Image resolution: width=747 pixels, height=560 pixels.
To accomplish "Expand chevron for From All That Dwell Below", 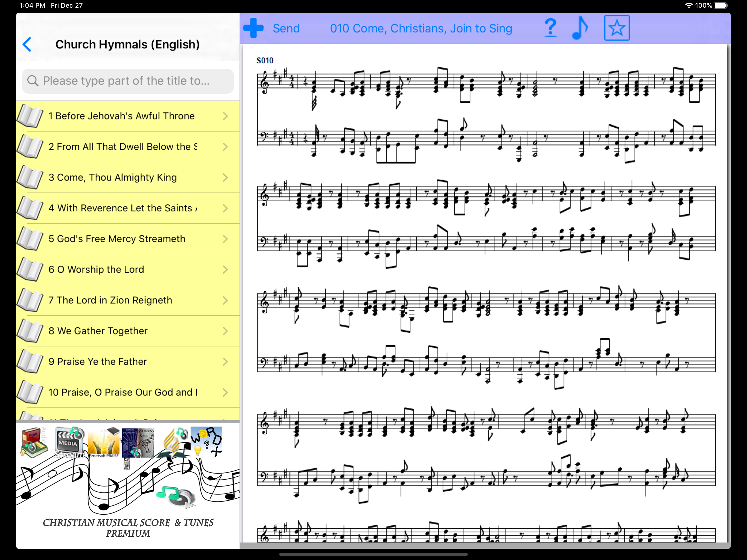I will tap(225, 147).
